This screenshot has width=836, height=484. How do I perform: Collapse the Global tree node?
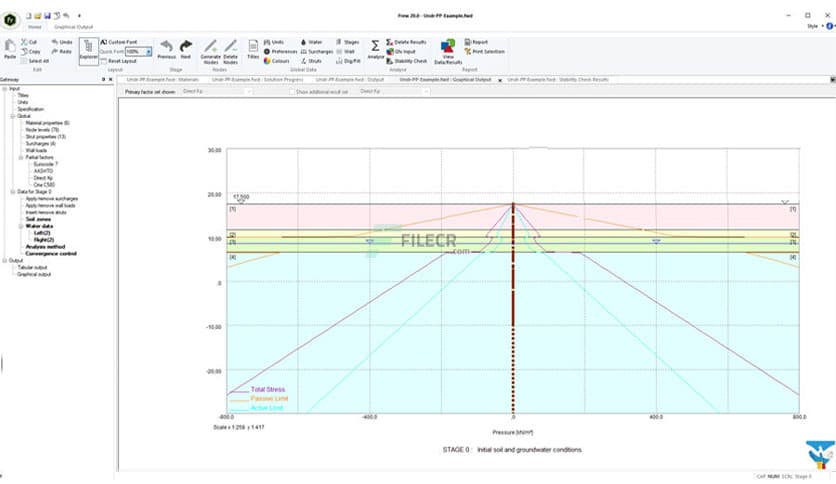12,115
